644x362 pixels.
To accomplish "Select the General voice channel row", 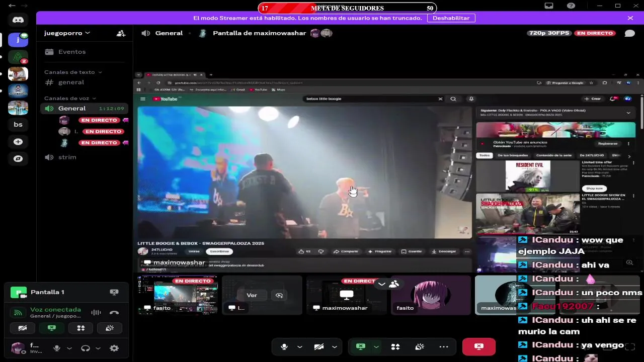I will 84,109.
